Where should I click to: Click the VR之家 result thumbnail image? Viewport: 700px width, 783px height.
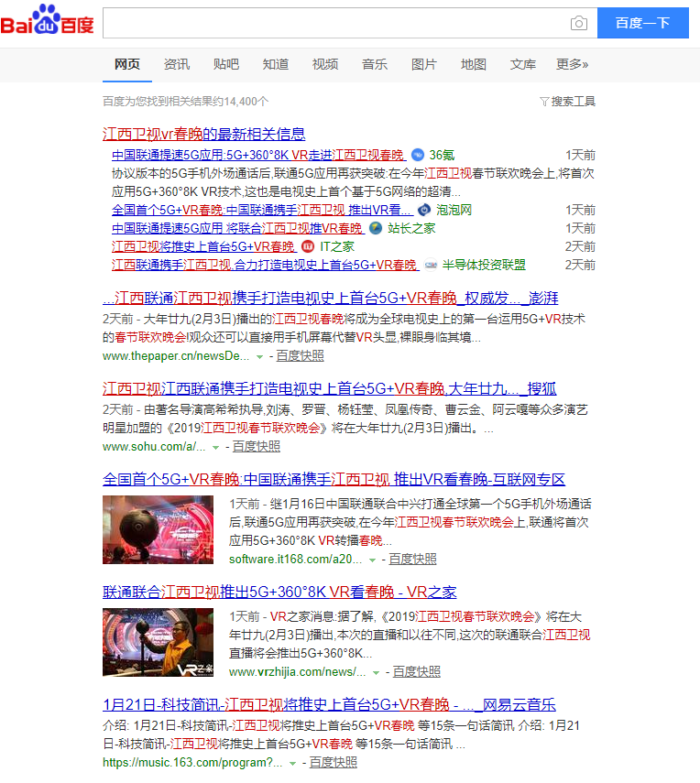[158, 643]
